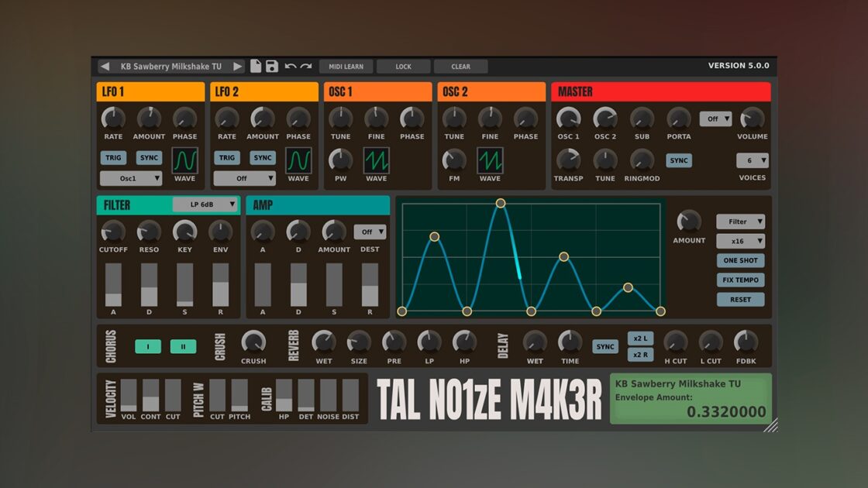Toggle the delay x2 L button
868x488 pixels.
click(640, 338)
